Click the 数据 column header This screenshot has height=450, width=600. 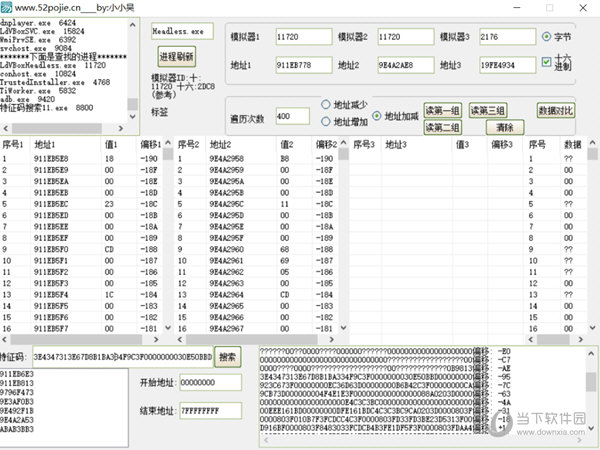pos(572,144)
